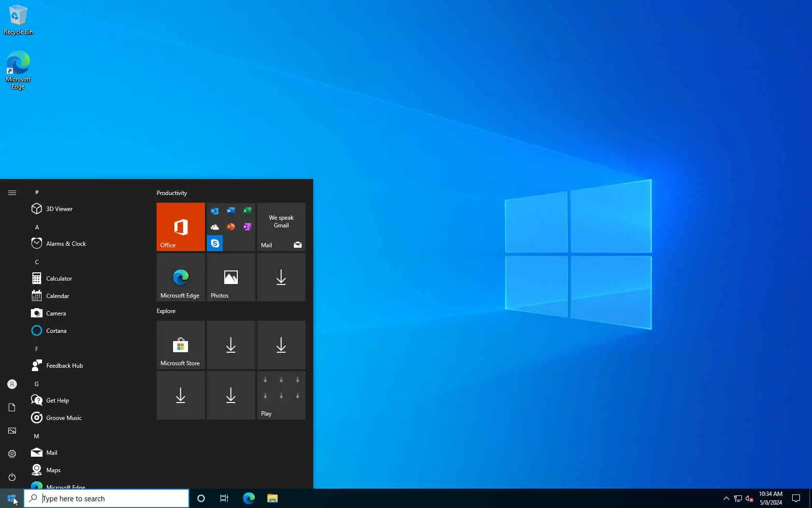Open the small OneDrive tile
The height and width of the screenshot is (508, 812).
pos(215,227)
